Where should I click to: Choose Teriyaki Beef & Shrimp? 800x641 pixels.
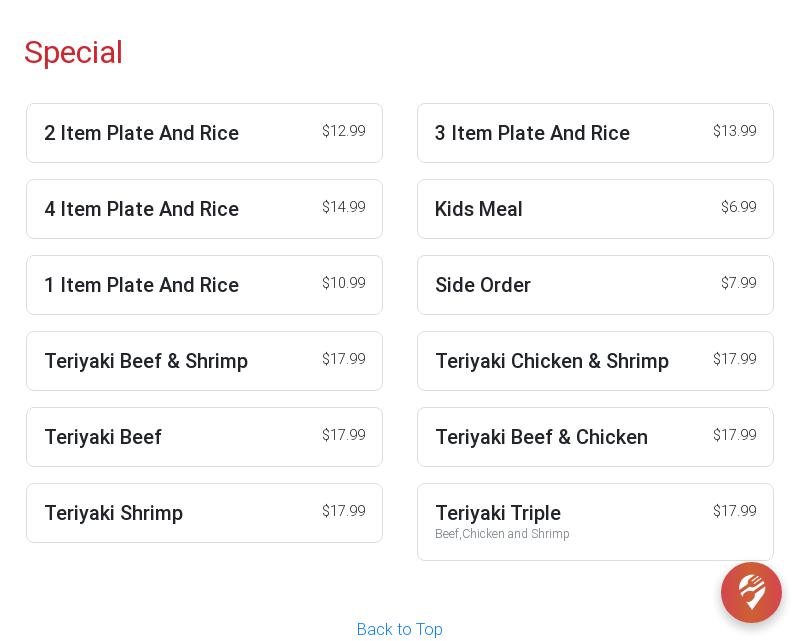204,361
